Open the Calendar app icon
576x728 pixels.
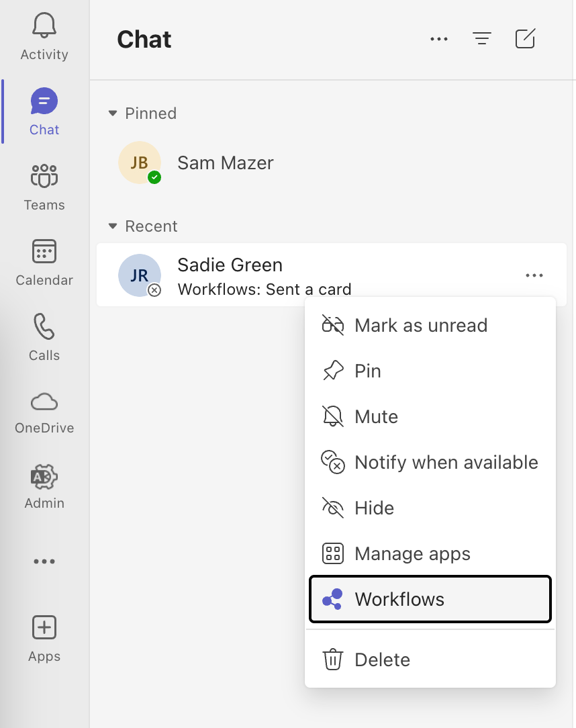tap(44, 253)
